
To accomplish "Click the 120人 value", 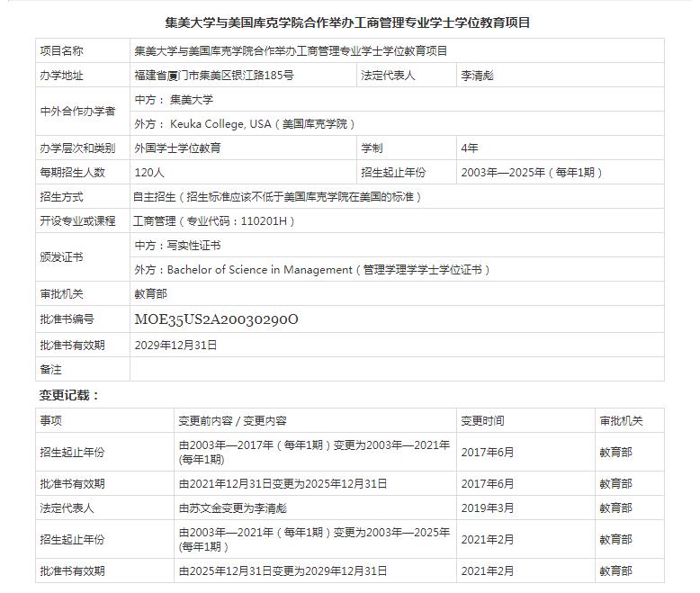I will [x=149, y=173].
